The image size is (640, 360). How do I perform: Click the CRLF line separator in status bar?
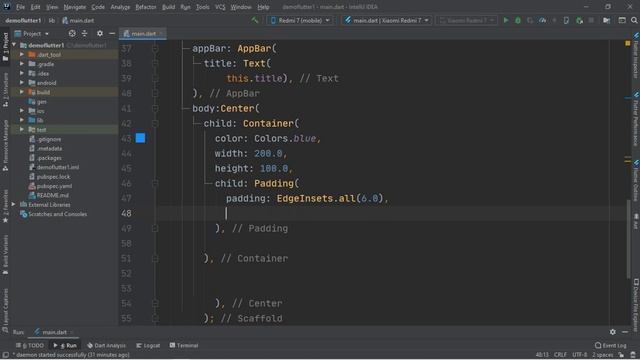coord(560,355)
